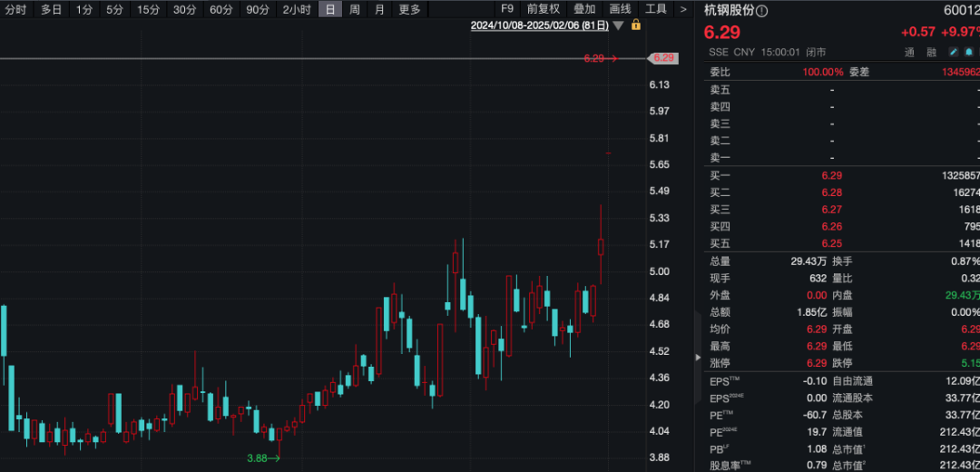Screen dimensions: 980x472
Task: Click the 叠加 overlay button
Action: (584, 9)
